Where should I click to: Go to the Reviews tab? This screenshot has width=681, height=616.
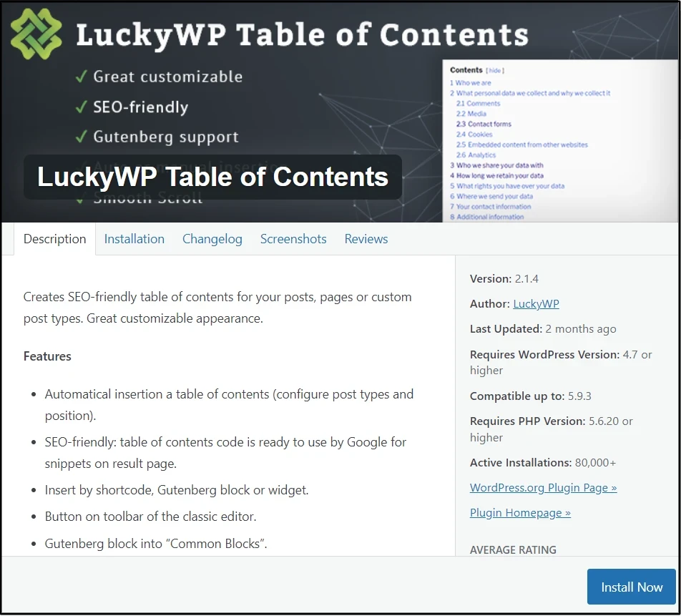(x=366, y=239)
